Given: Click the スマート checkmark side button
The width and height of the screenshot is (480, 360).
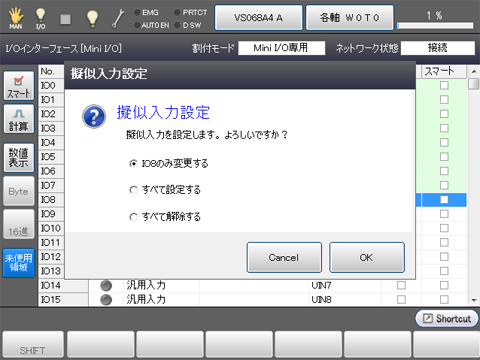Looking at the screenshot, I should click(x=19, y=86).
